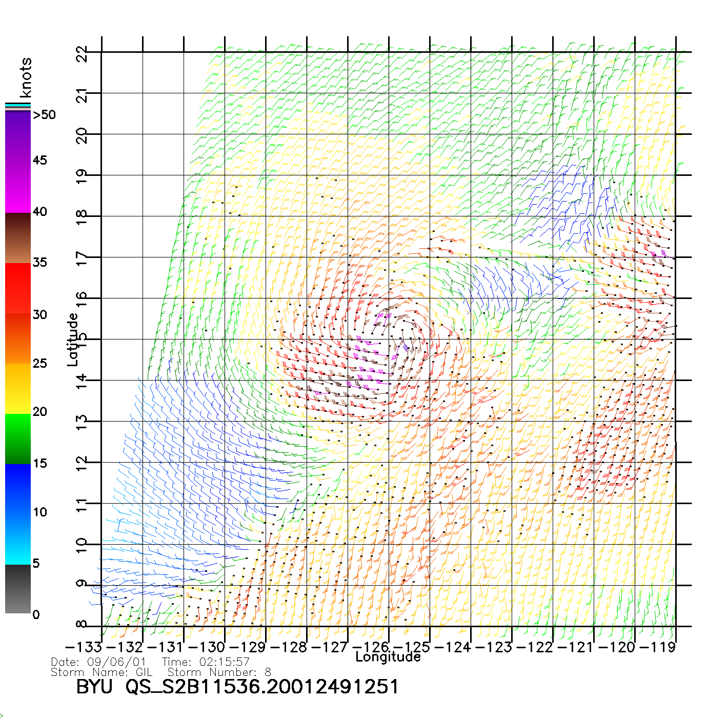
Task: Click the green 15-20 knots color band
Action: click(18, 438)
